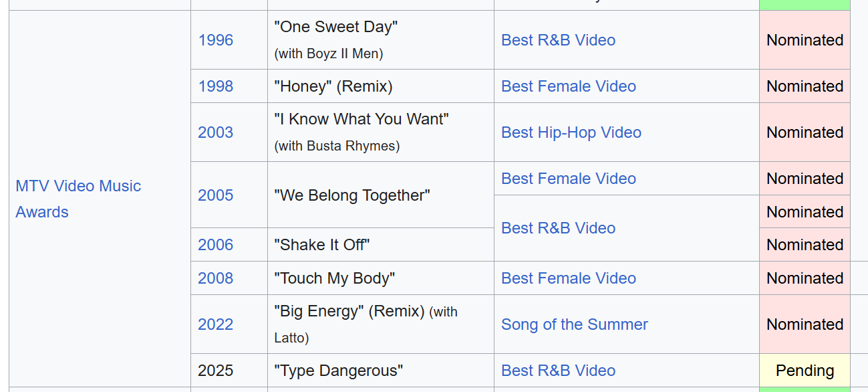Screen dimensions: 868x392
Task: Click the "Touch My Body" song title text
Action: tap(334, 278)
